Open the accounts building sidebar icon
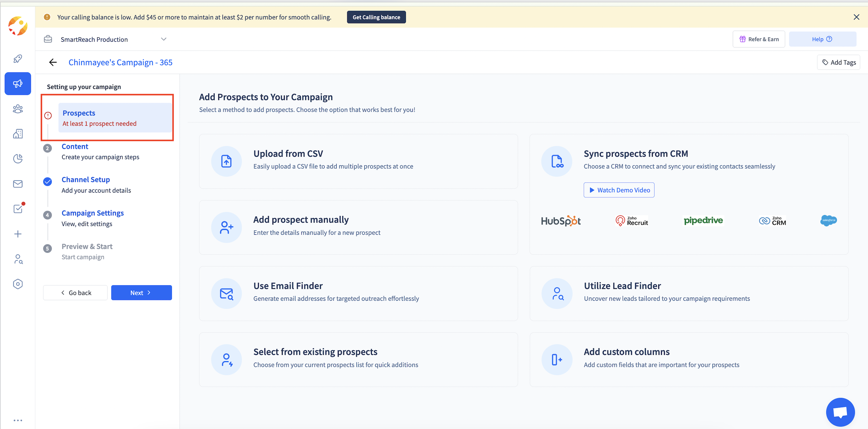The height and width of the screenshot is (429, 868). click(18, 134)
